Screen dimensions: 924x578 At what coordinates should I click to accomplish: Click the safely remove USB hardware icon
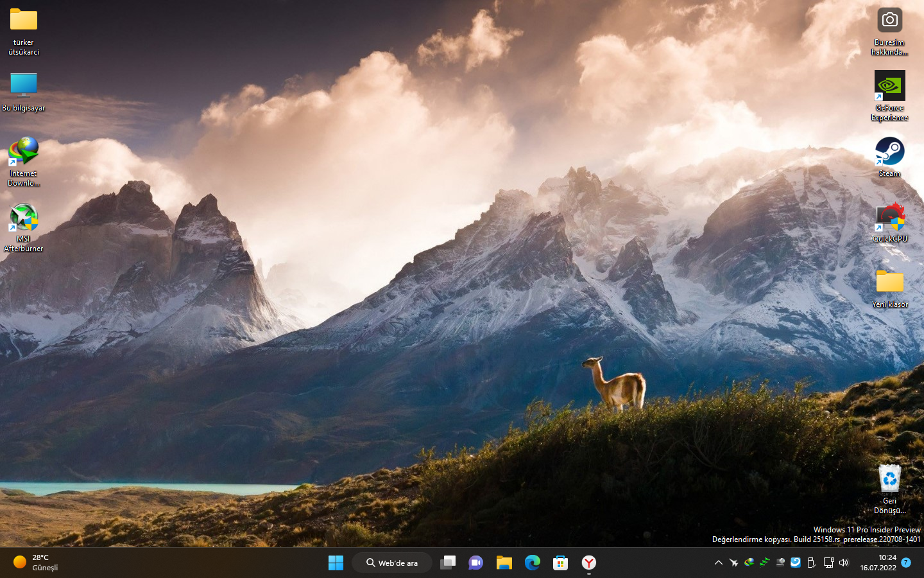811,563
